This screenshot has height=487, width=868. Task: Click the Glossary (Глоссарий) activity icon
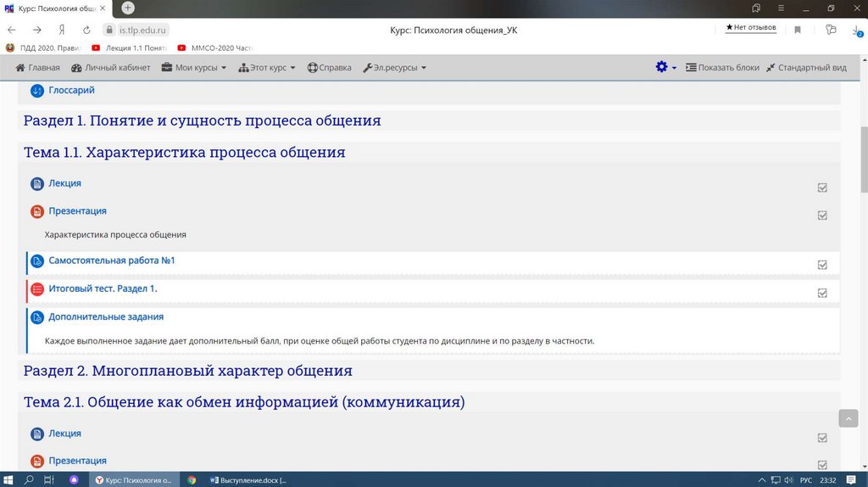click(x=36, y=91)
